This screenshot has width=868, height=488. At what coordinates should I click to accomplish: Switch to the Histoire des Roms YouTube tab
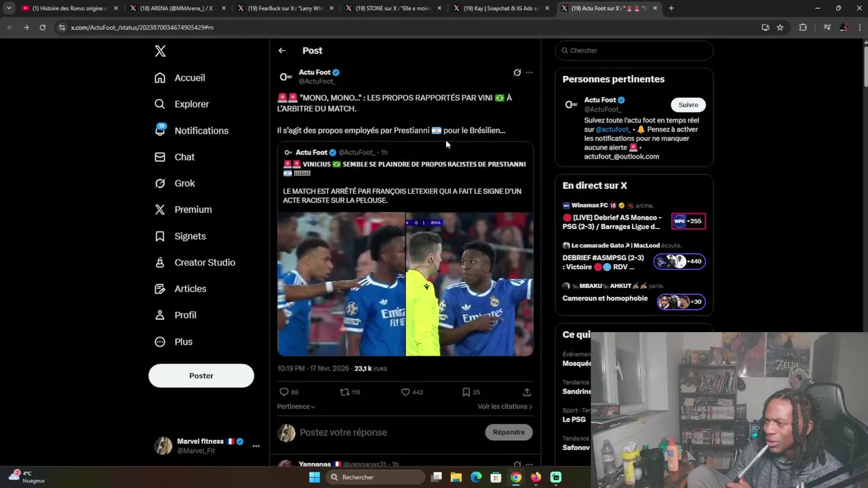click(x=70, y=8)
